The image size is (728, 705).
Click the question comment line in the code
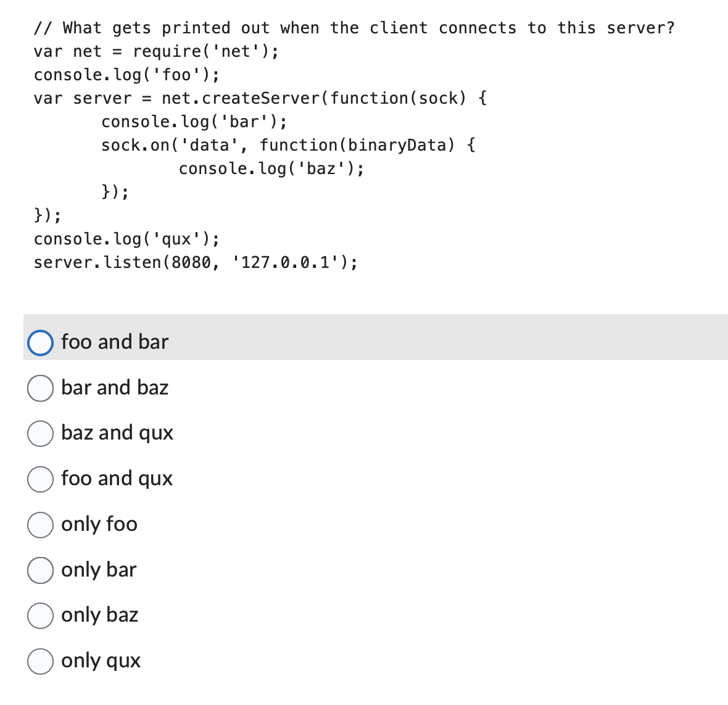pos(355,27)
